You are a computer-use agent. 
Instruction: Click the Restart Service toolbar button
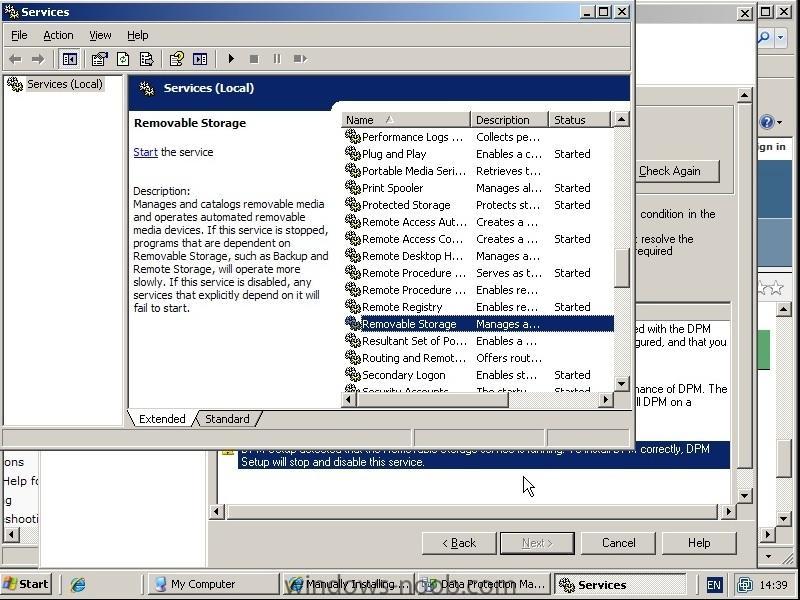pos(300,59)
